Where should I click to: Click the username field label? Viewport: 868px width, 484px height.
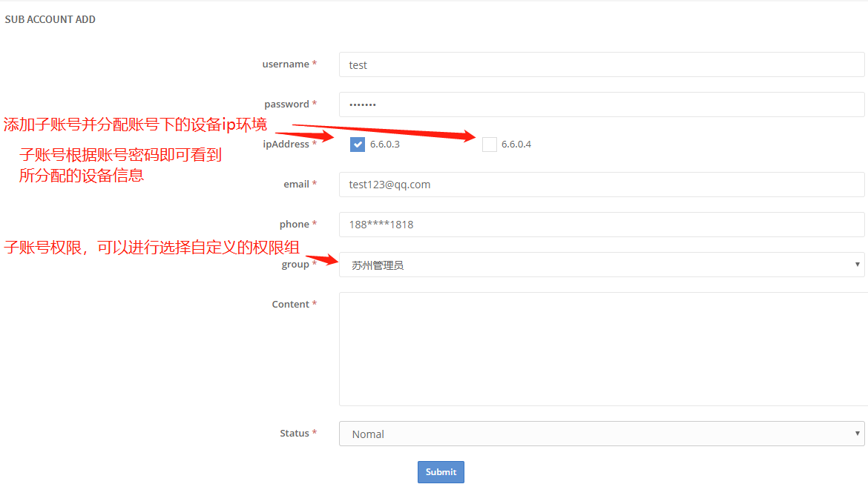(286, 64)
